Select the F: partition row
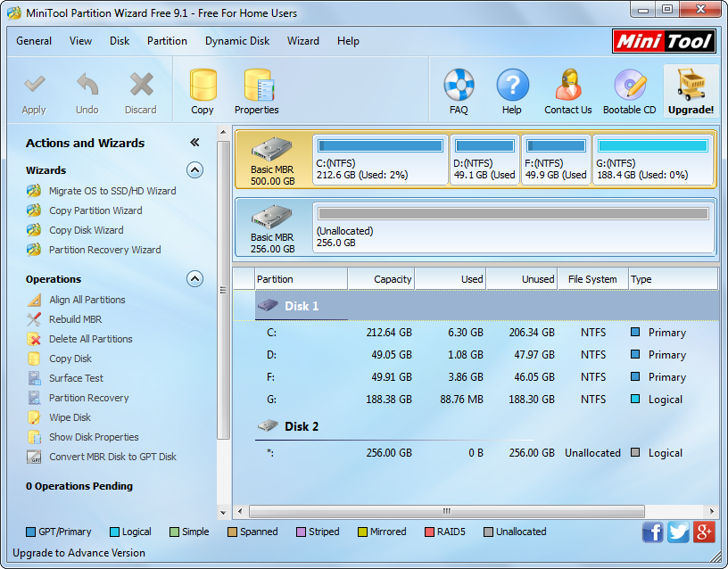The image size is (728, 569). coord(476,377)
